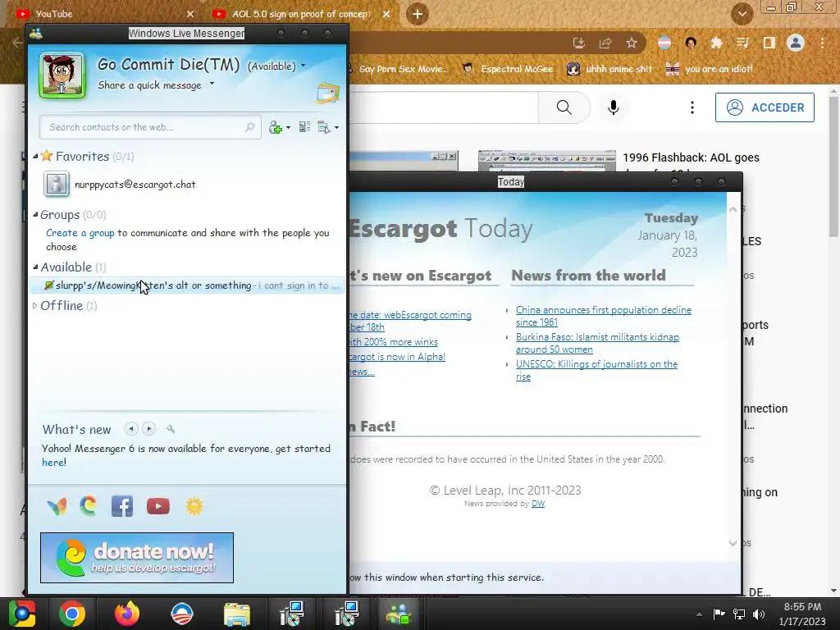Open the dropdown arrow beside Show menu icon
The image size is (840, 630).
pos(336,127)
